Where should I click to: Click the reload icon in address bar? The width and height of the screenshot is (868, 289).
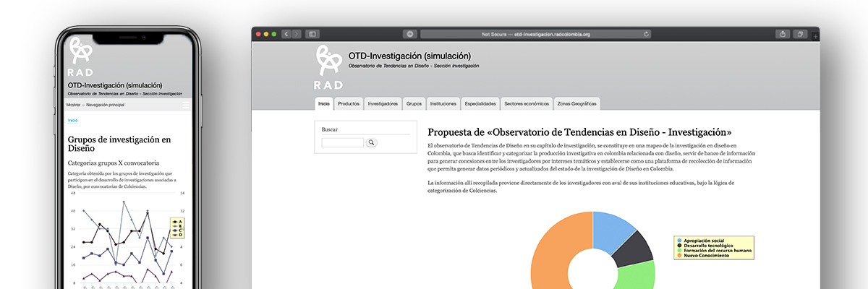[x=645, y=34]
